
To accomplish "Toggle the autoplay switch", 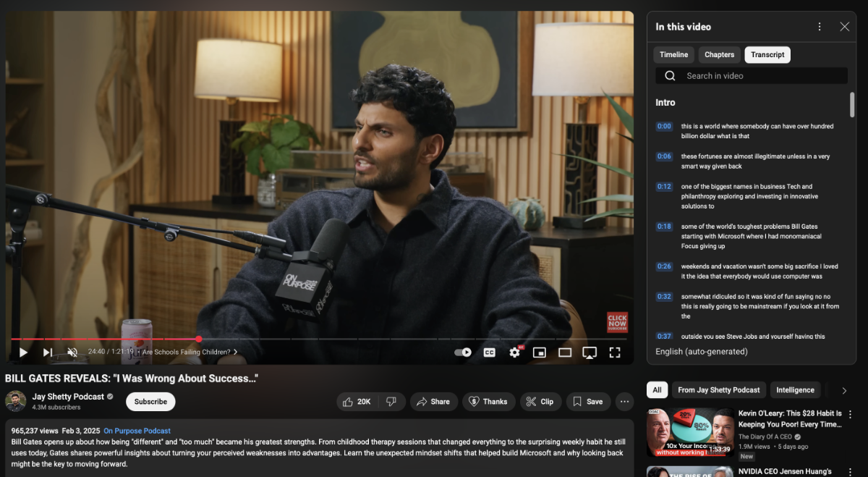I will [463, 353].
